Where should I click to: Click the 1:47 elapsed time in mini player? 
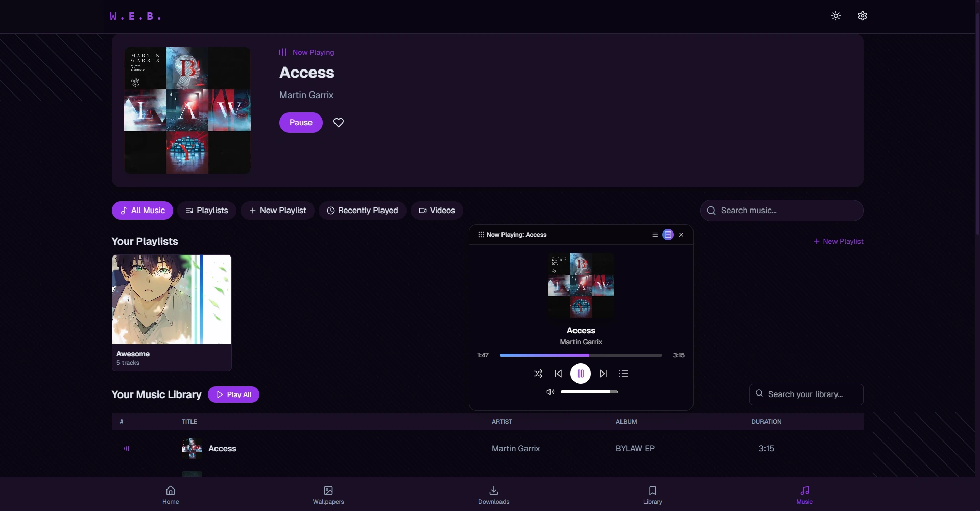[x=483, y=355]
